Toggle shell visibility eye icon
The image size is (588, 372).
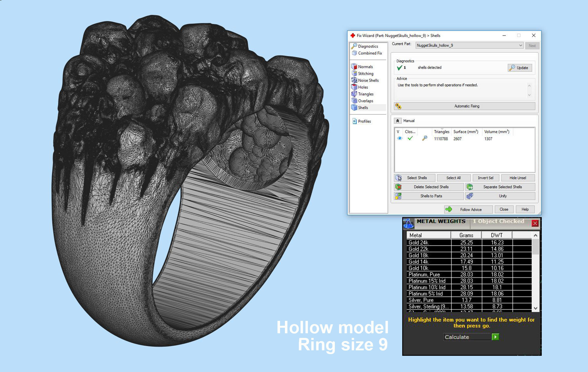pos(400,138)
